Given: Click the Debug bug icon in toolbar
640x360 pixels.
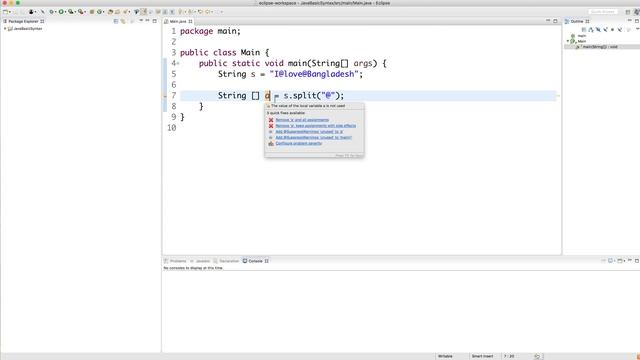Looking at the screenshot, I should (x=52, y=12).
